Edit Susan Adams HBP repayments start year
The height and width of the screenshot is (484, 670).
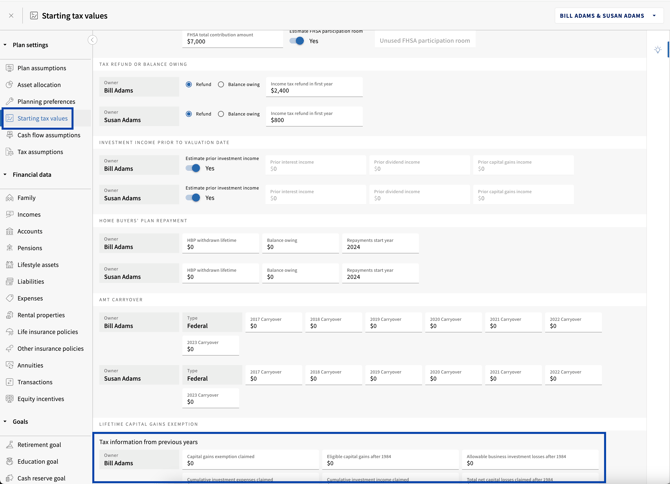pyautogui.click(x=380, y=273)
